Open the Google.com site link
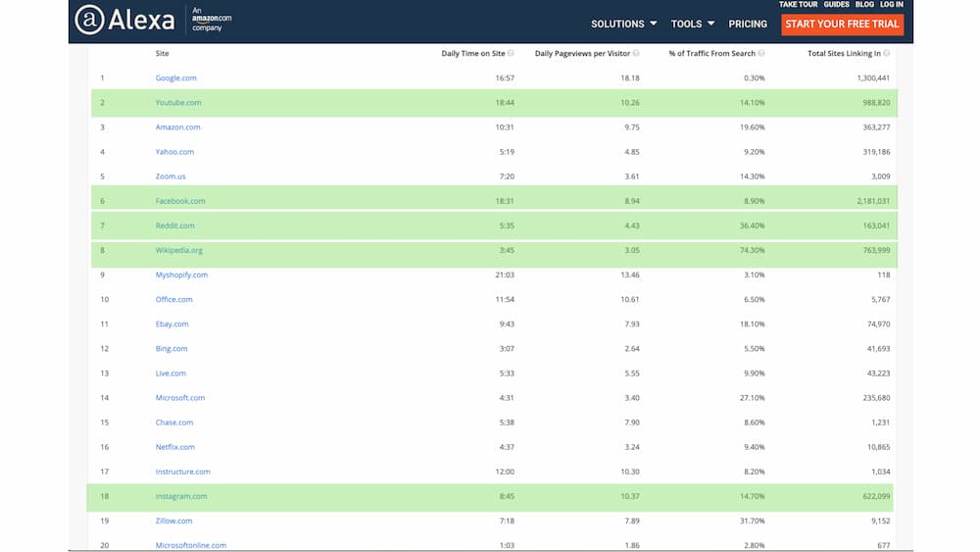This screenshot has height=552, width=980. coord(175,78)
